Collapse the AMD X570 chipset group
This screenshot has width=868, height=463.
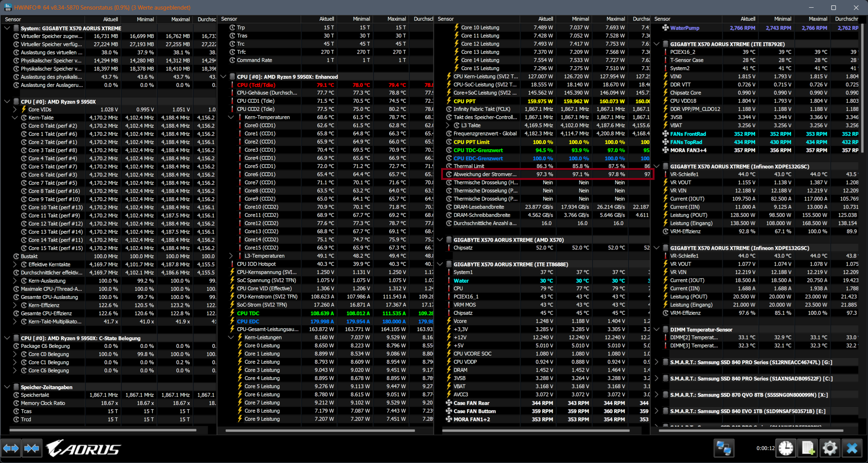click(x=440, y=240)
